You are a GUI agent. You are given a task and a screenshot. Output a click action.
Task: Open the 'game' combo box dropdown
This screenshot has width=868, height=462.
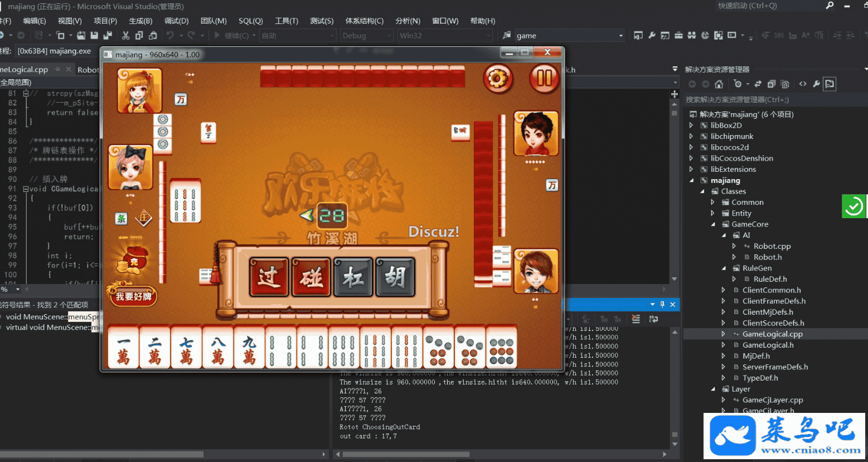click(x=621, y=36)
